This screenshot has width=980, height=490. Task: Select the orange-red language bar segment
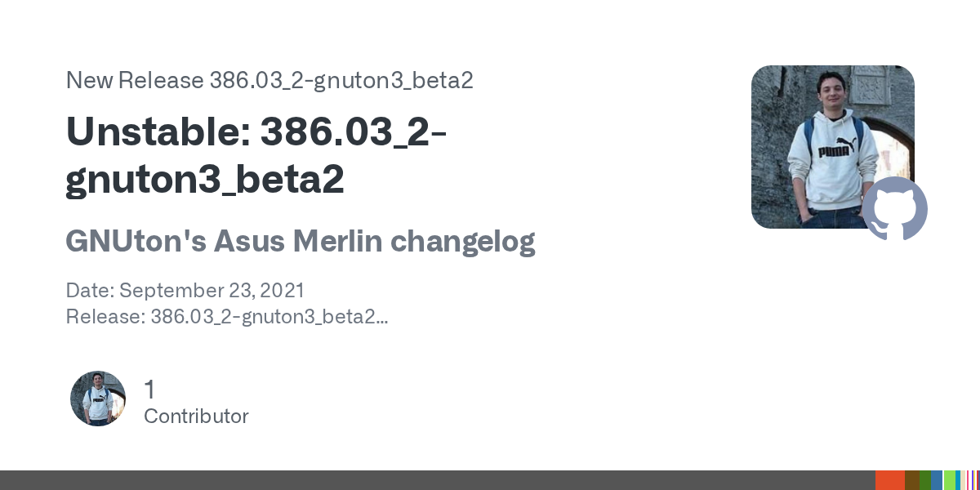[889, 480]
